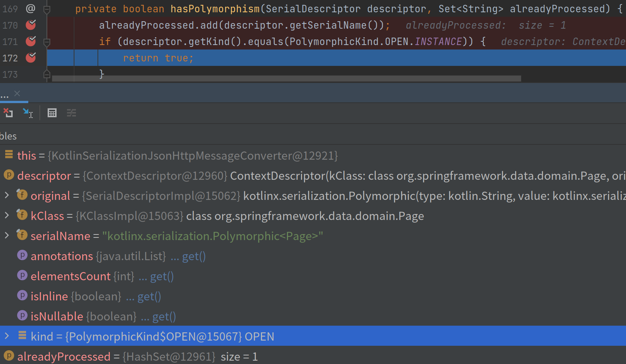Click serialName value "kotlinx.serialization.Polymorphic<Page>"
The image size is (626, 364).
click(213, 236)
